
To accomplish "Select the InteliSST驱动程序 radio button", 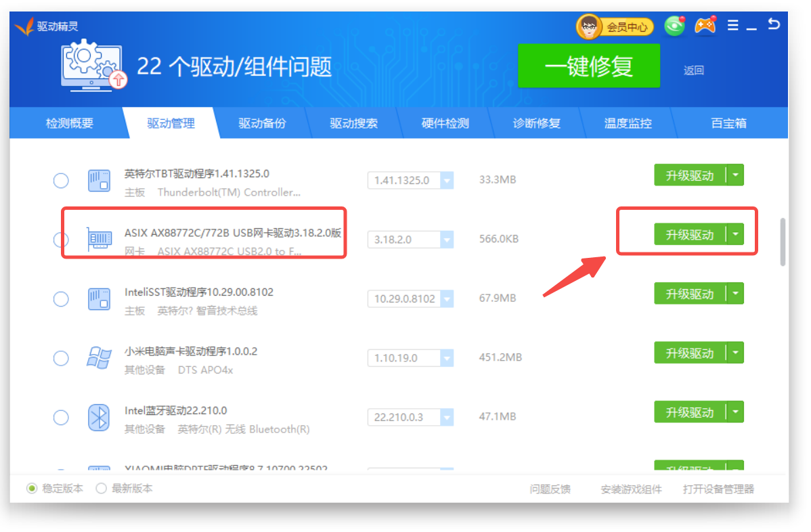I will click(x=61, y=298).
